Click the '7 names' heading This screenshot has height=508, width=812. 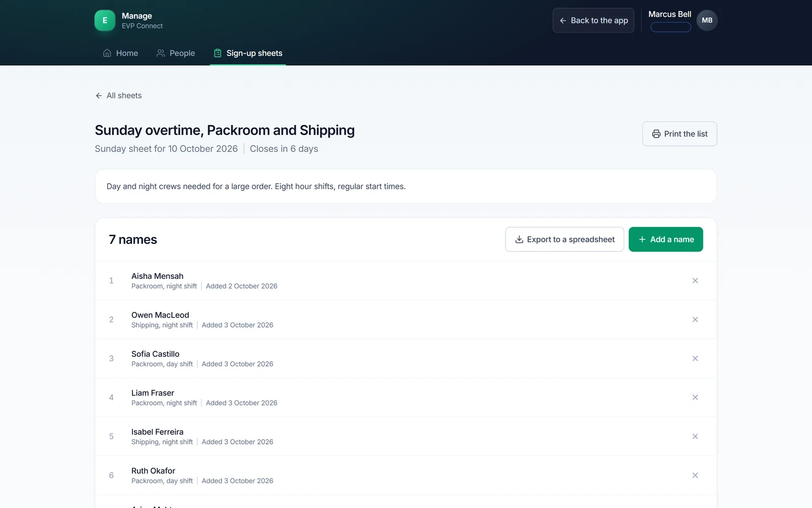pyautogui.click(x=133, y=239)
